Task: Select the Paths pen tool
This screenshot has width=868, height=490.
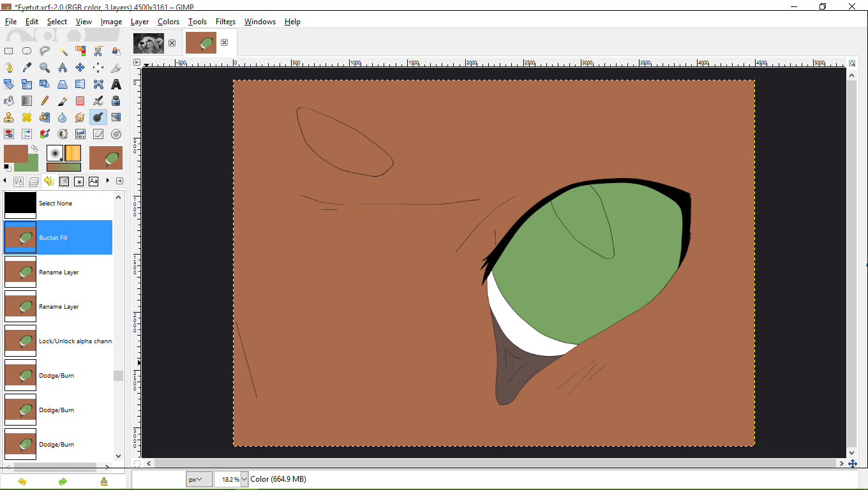Action: [9, 68]
